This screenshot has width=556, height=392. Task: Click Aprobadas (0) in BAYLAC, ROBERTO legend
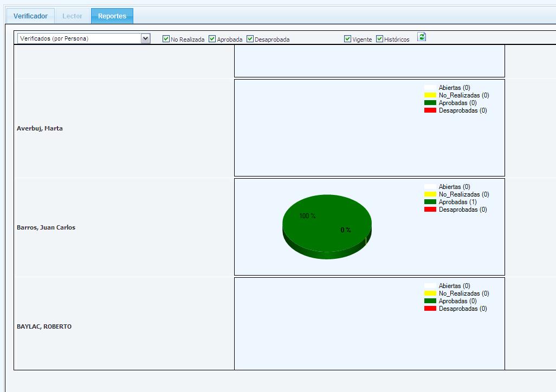click(x=458, y=301)
